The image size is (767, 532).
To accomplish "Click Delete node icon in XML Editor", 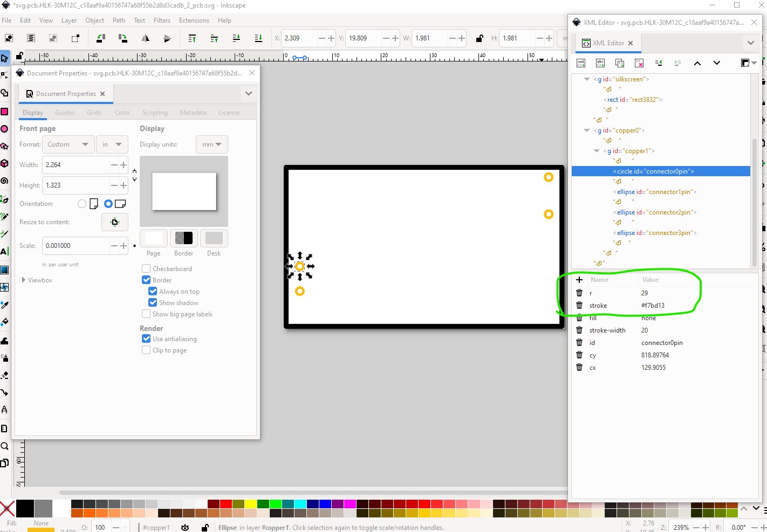I will pyautogui.click(x=639, y=63).
